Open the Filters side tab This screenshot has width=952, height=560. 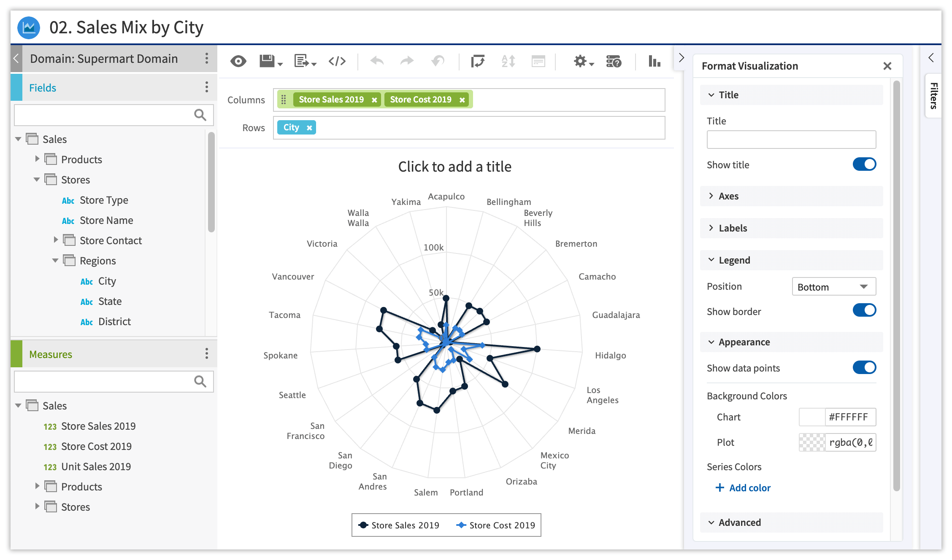click(933, 96)
